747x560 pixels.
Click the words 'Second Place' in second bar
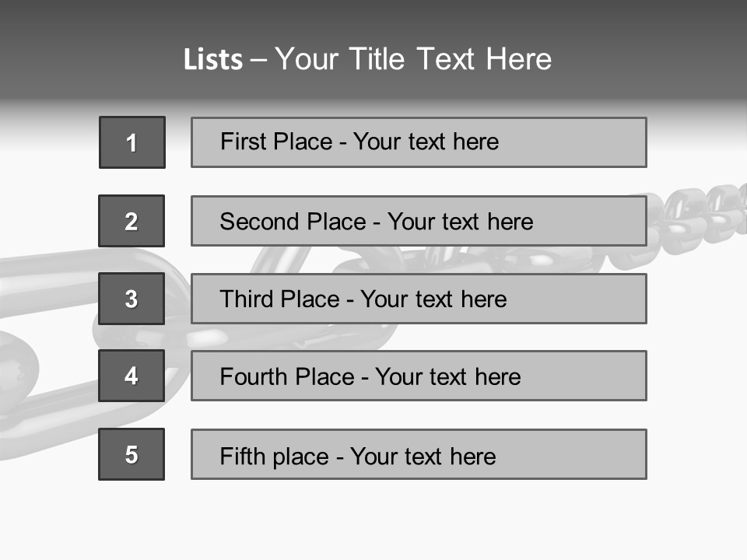click(293, 222)
